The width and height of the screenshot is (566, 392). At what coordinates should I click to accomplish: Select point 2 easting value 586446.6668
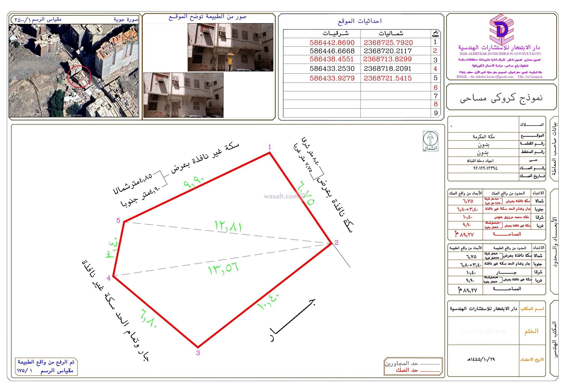[x=332, y=51]
